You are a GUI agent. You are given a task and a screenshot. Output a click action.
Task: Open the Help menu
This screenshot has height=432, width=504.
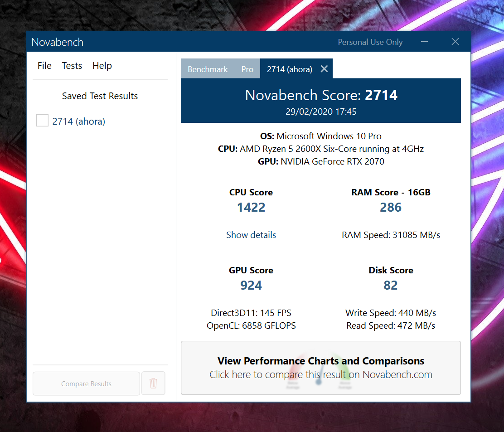click(x=102, y=66)
